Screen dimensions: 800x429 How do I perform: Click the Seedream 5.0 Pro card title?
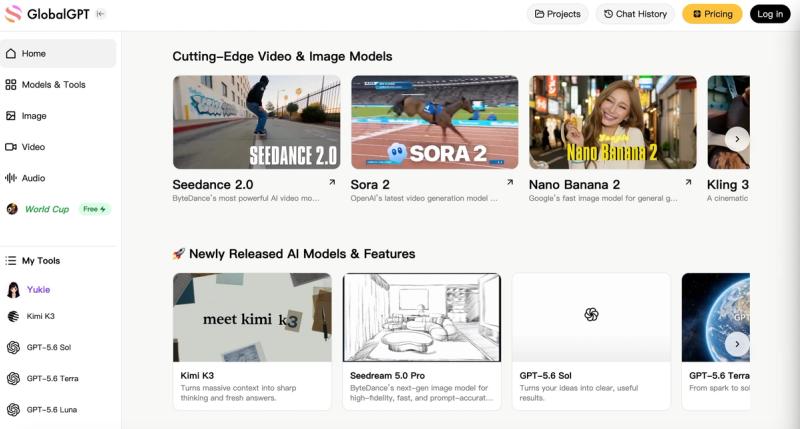point(387,375)
